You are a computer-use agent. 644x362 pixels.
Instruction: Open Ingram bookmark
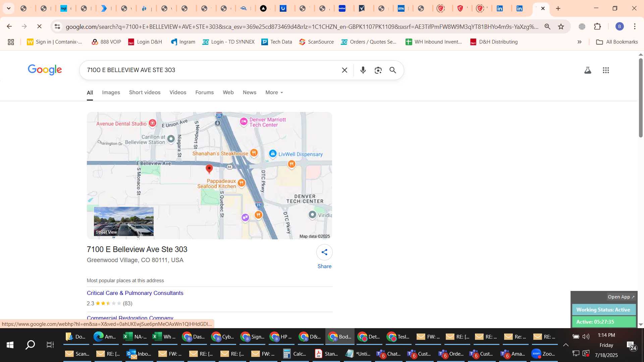[183, 42]
